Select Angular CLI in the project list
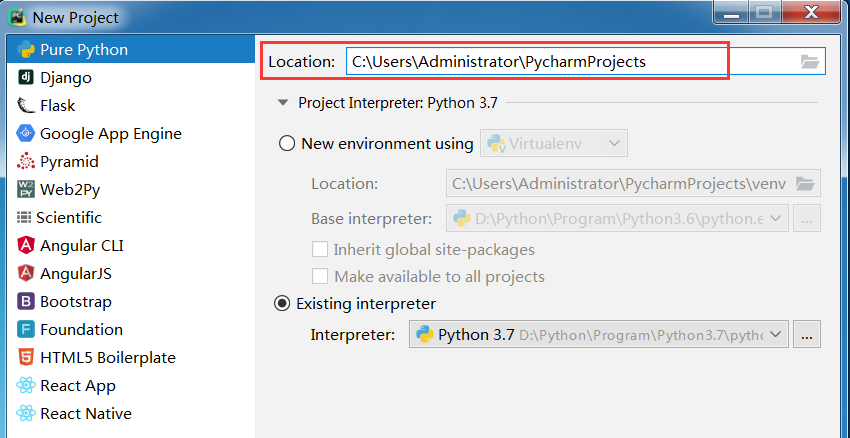Viewport: 850px width, 438px height. tap(131, 246)
